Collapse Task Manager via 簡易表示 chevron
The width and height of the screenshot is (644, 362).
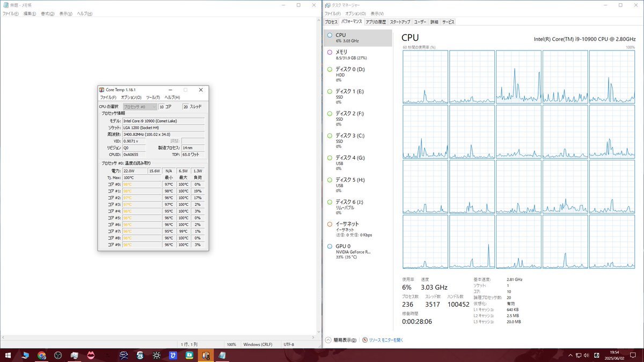pyautogui.click(x=328, y=340)
